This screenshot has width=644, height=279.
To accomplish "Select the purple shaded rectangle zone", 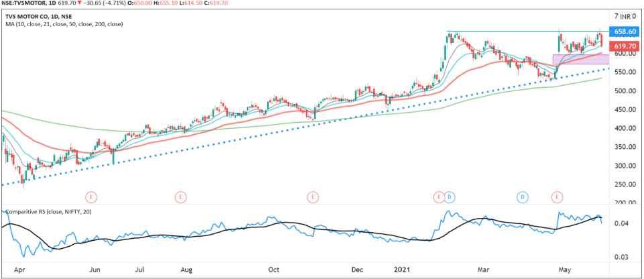I will 580,59.
